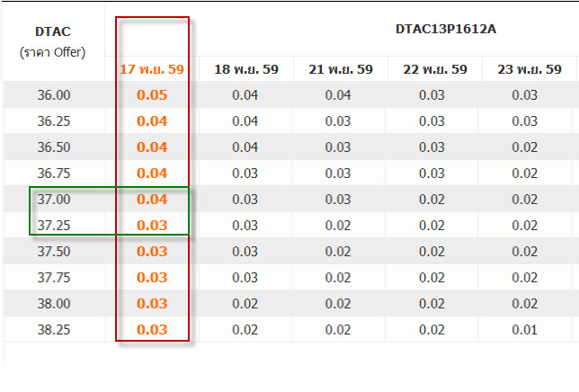
Task: Click 23 พ.ย. 59 value for 36.50
Action: 525,147
